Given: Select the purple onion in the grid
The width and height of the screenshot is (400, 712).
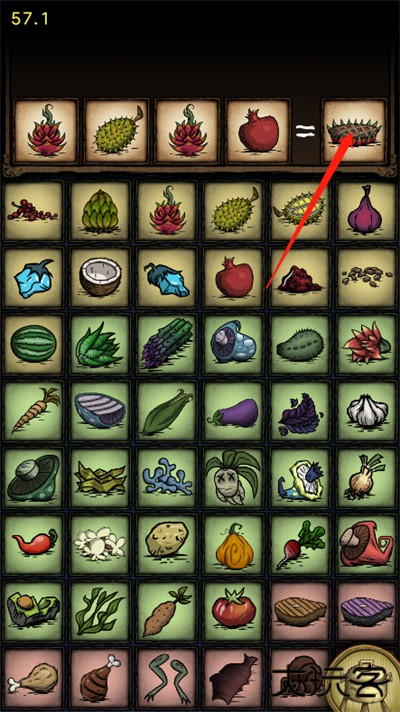Looking at the screenshot, I should pos(367,211).
